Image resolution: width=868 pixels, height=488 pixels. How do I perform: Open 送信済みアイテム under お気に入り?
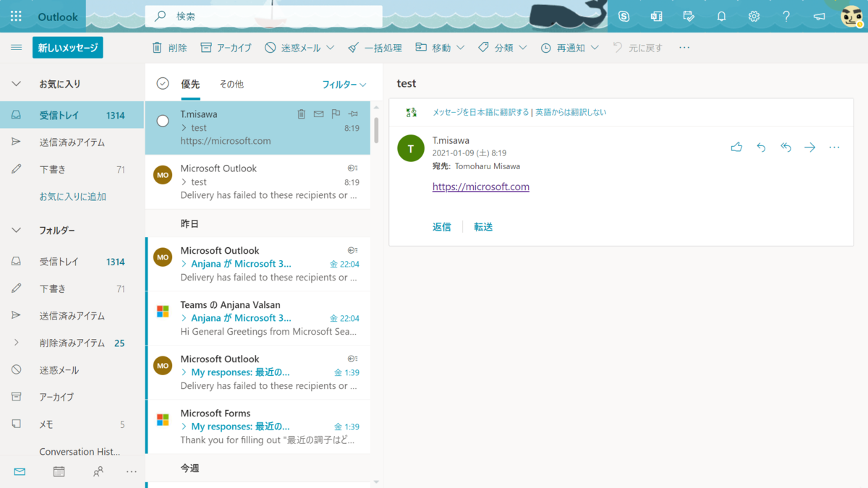point(72,142)
